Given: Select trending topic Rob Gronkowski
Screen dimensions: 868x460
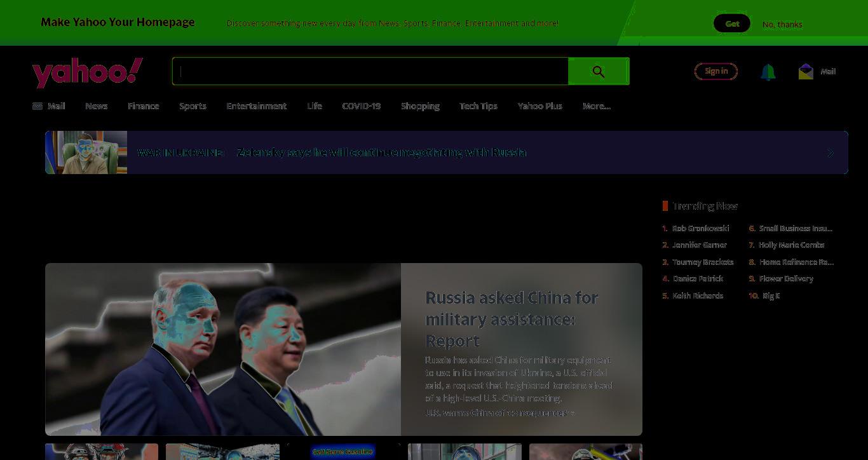Looking at the screenshot, I should 701,228.
